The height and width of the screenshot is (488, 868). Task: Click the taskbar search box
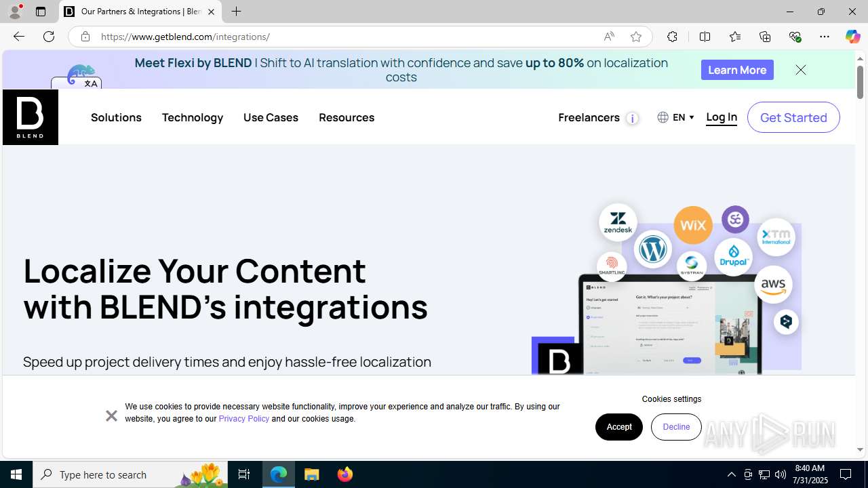click(x=130, y=474)
